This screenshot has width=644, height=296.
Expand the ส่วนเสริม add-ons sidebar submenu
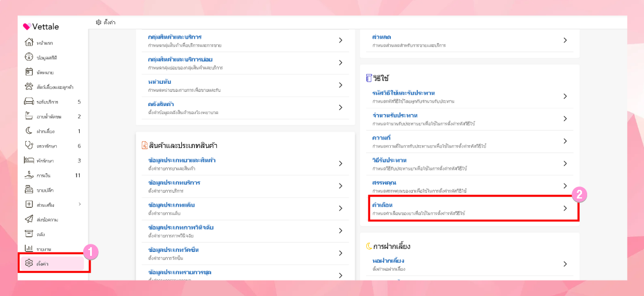pos(80,204)
